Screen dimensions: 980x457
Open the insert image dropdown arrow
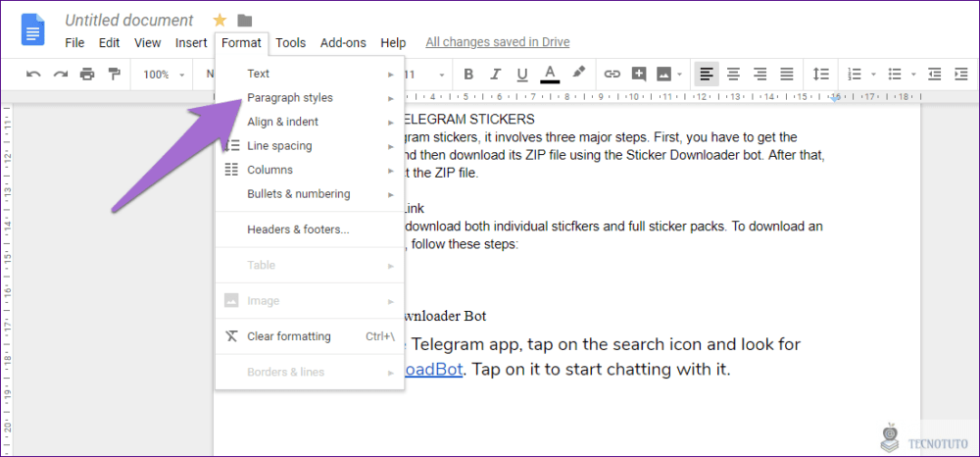click(x=679, y=75)
